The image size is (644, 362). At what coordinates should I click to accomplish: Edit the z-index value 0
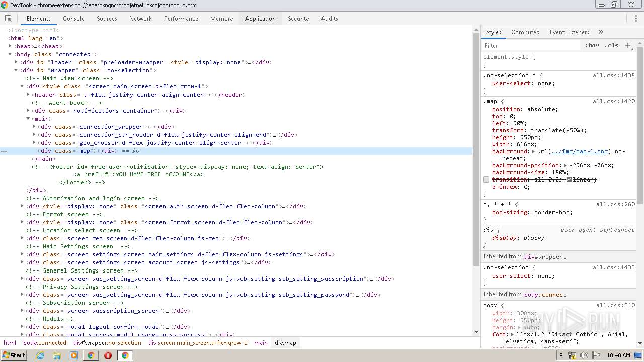click(525, 187)
